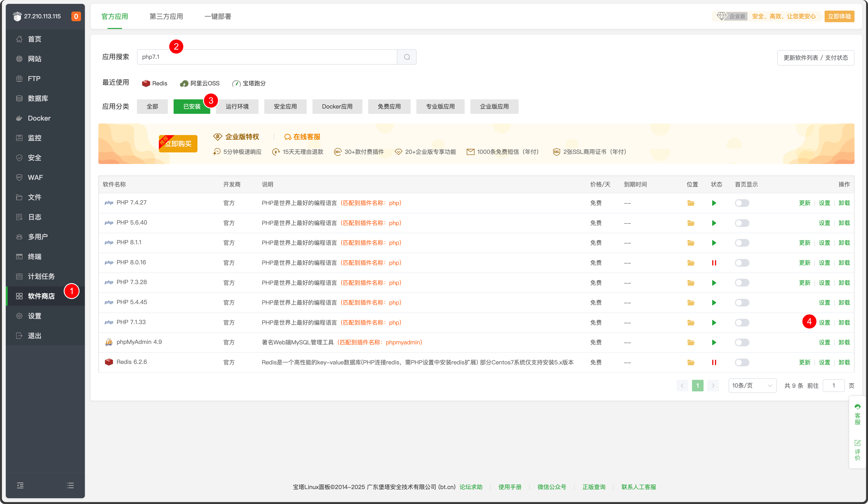Go to next page arrow
Viewport: 868px width, 504px height.
[x=713, y=386]
